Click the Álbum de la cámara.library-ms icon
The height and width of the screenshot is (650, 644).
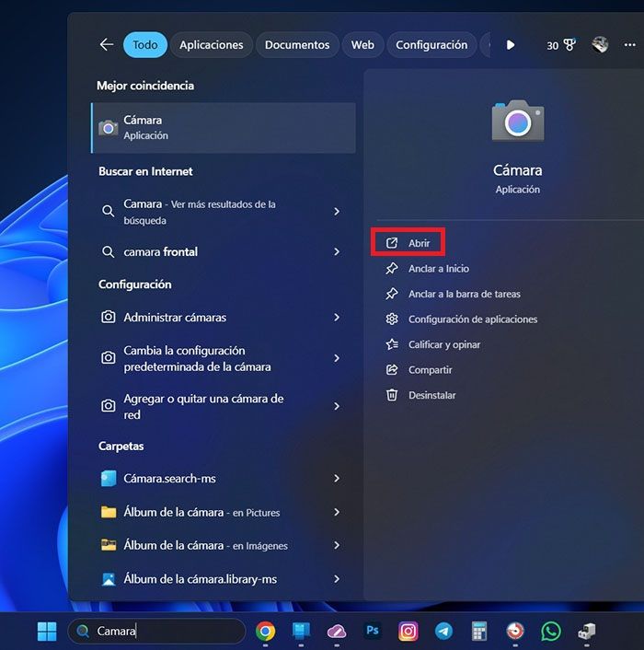[x=109, y=579]
